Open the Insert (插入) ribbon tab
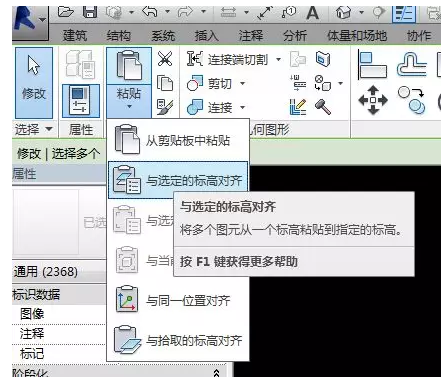This screenshot has height=381, width=447. pyautogui.click(x=207, y=35)
